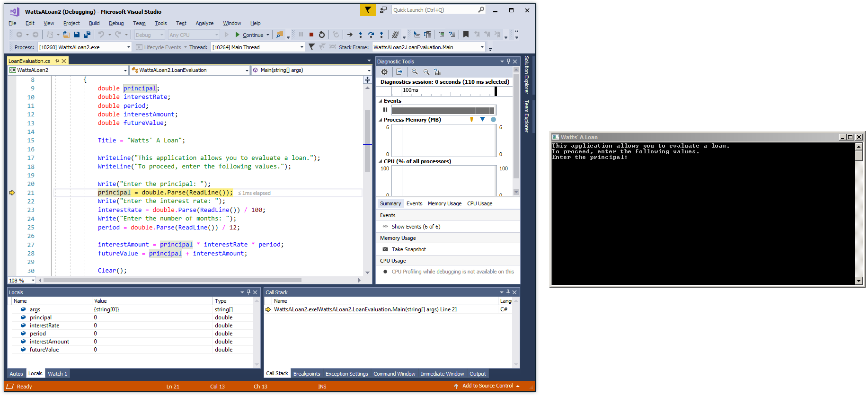868x396 pixels.
Task: Click the code editor horizontal scrollbar
Action: [x=172, y=280]
